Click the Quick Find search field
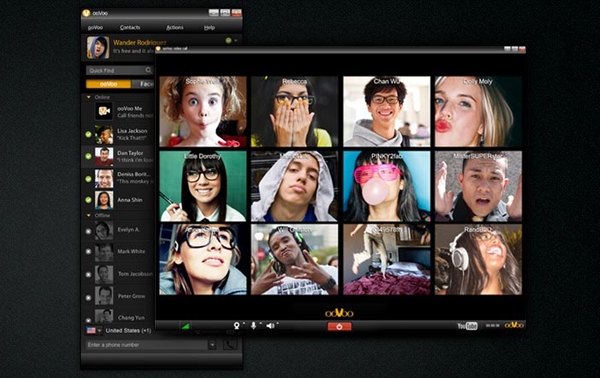600x378 pixels. [x=120, y=70]
